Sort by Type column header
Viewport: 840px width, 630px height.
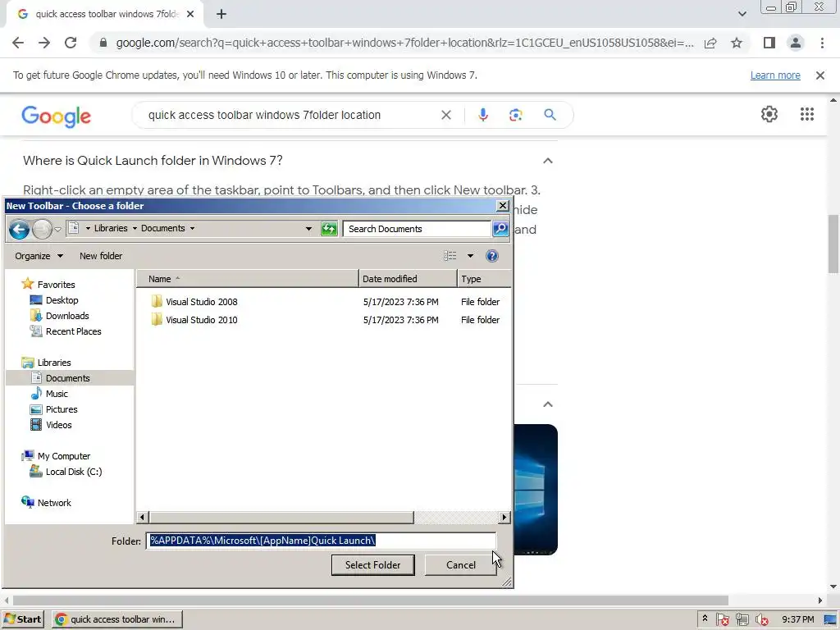pos(484,279)
